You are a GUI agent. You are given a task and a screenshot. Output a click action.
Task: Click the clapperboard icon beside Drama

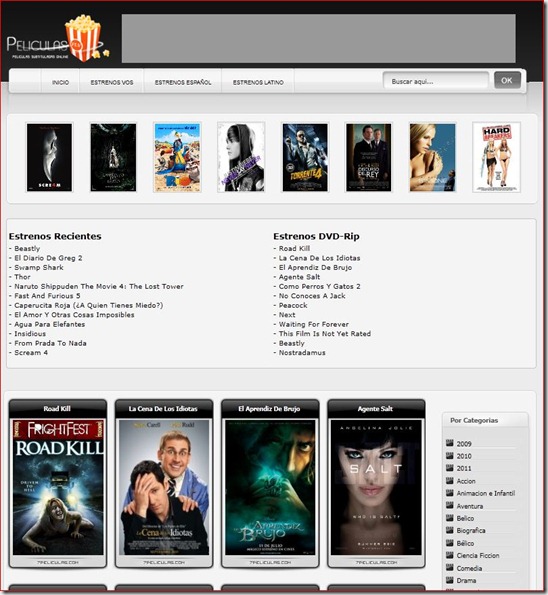[450, 580]
